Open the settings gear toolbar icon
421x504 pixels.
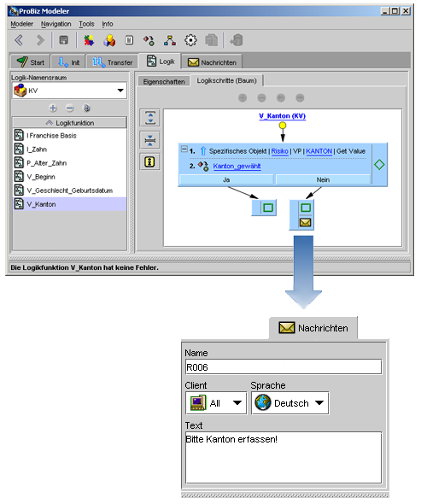pyautogui.click(x=190, y=40)
